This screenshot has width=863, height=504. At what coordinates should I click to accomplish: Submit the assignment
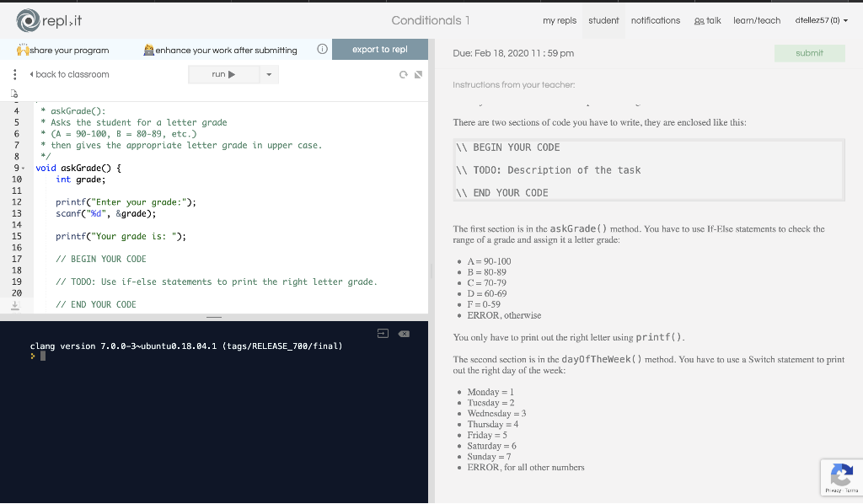click(809, 52)
